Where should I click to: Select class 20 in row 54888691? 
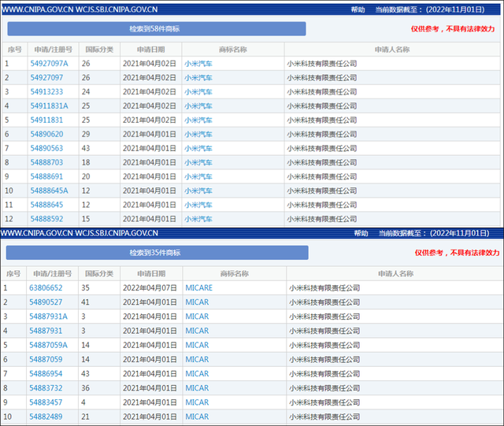tap(86, 177)
